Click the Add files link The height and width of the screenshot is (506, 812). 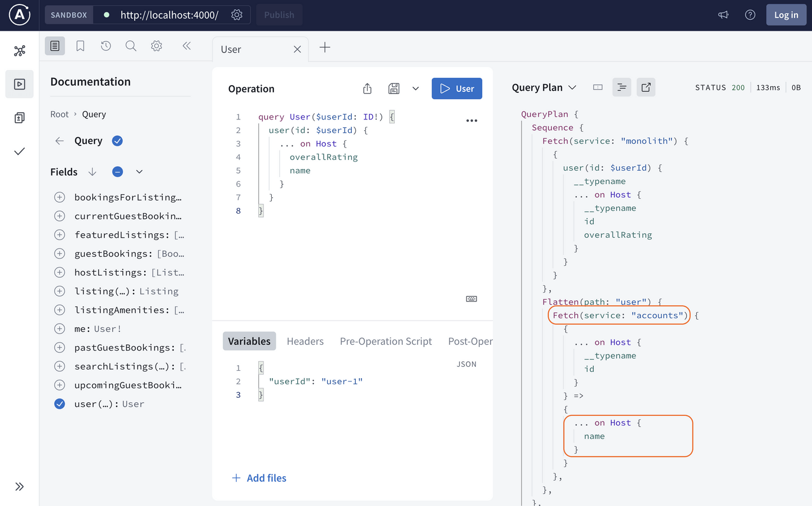(x=258, y=478)
